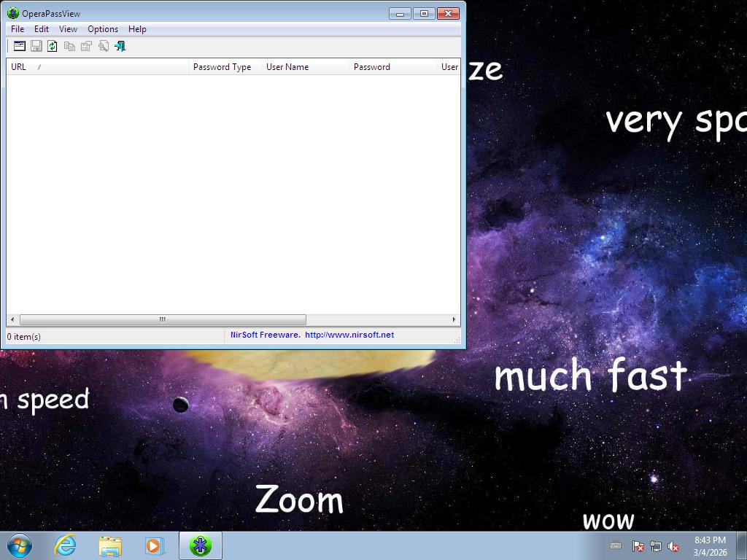Viewport: 747px width, 560px height.
Task: Click the Find toolbar icon
Action: click(x=104, y=46)
